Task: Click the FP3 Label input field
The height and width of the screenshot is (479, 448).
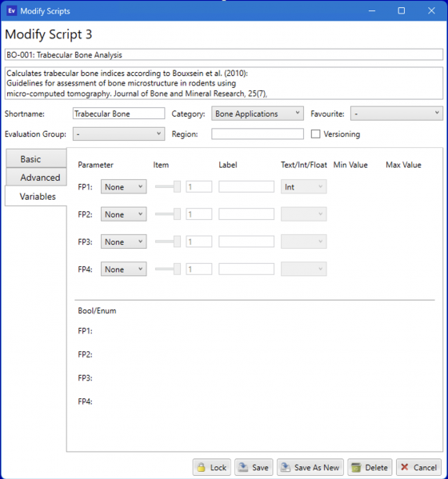Action: (x=246, y=241)
